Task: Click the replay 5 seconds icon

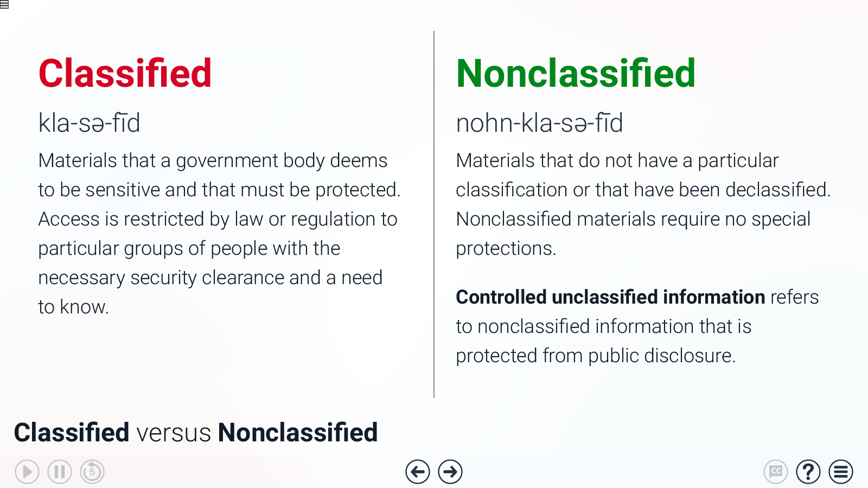Action: pyautogui.click(x=92, y=471)
